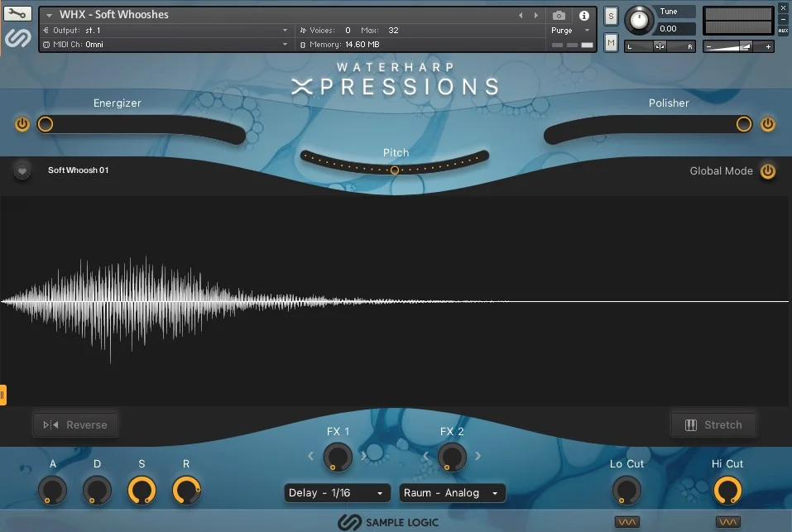
Task: Select the previous FX 2 effect arrow
Action: [x=426, y=456]
